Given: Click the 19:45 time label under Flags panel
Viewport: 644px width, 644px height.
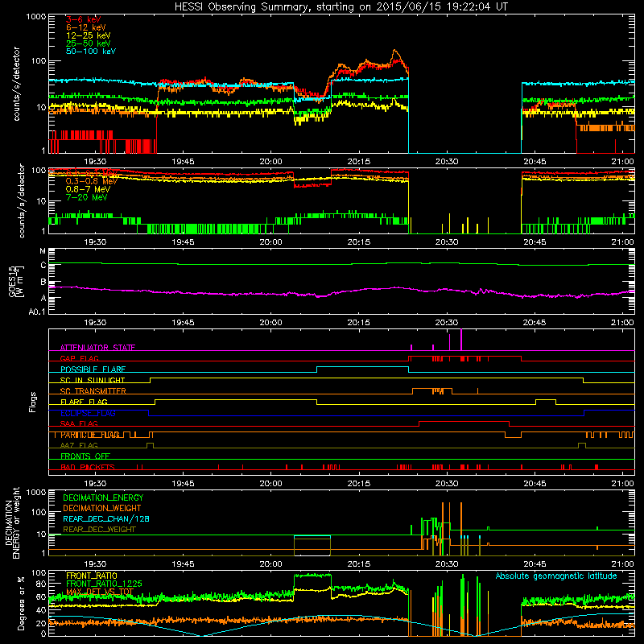Looking at the screenshot, I should tap(183, 484).
